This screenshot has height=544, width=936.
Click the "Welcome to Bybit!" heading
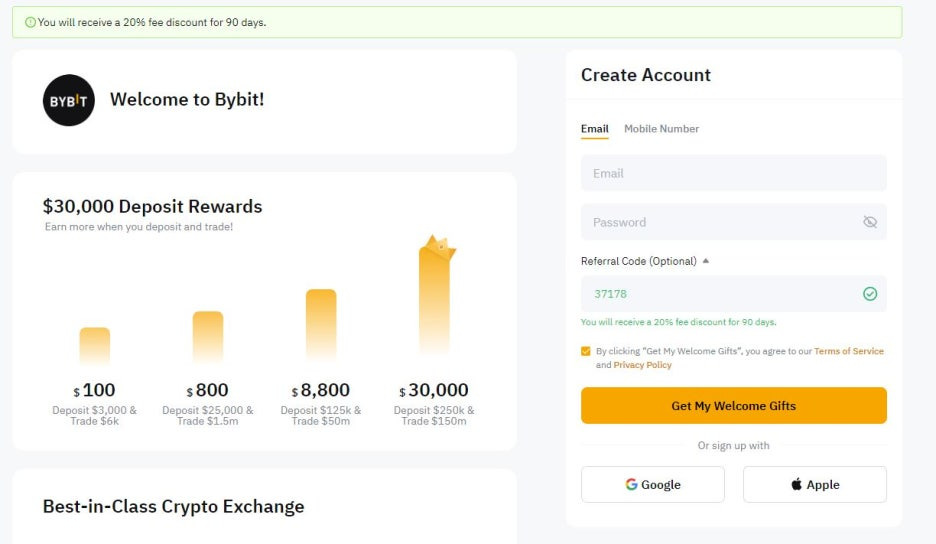tap(187, 99)
